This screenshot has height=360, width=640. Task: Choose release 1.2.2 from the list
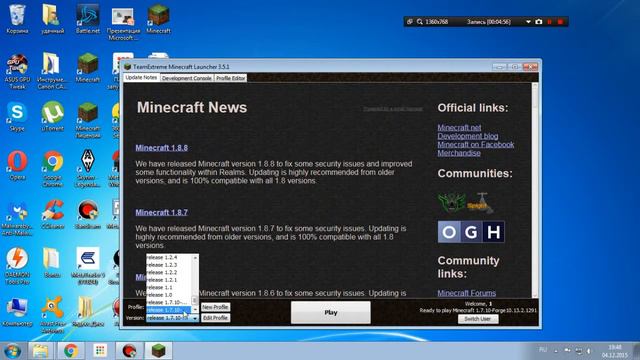click(x=169, y=272)
